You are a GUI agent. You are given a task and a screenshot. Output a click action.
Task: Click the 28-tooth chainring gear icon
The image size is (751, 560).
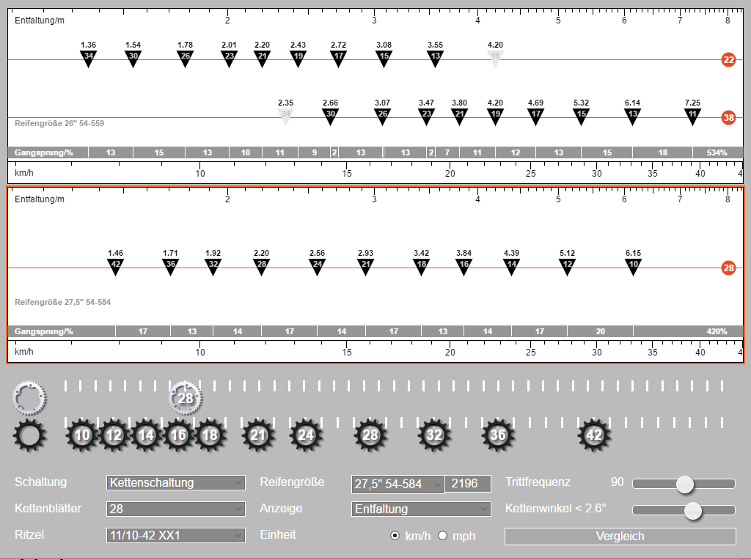(186, 398)
